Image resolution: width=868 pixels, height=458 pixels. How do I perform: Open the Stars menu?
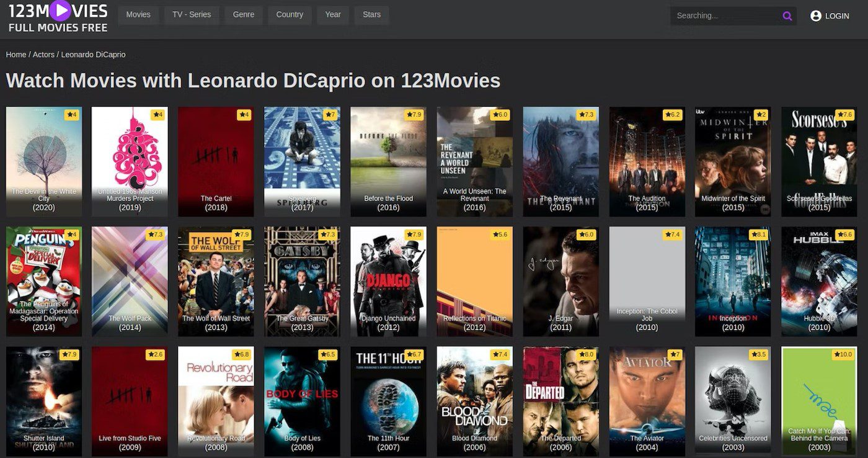(372, 15)
